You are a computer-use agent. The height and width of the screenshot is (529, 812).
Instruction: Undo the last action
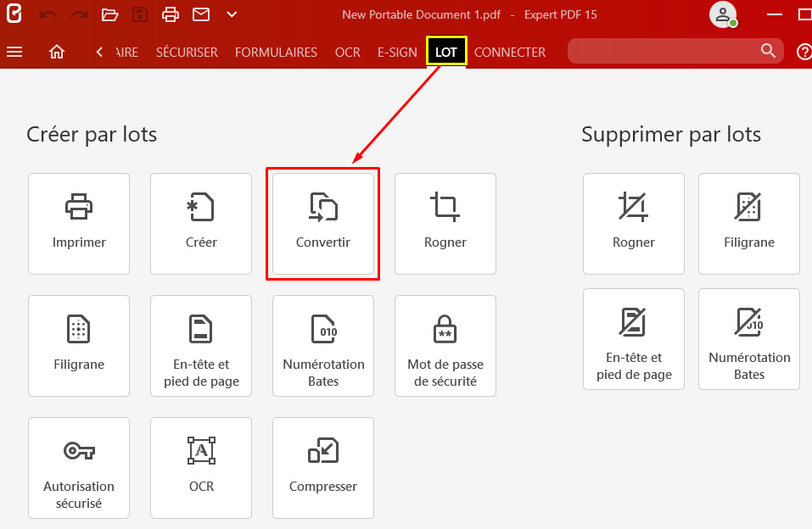tap(48, 14)
